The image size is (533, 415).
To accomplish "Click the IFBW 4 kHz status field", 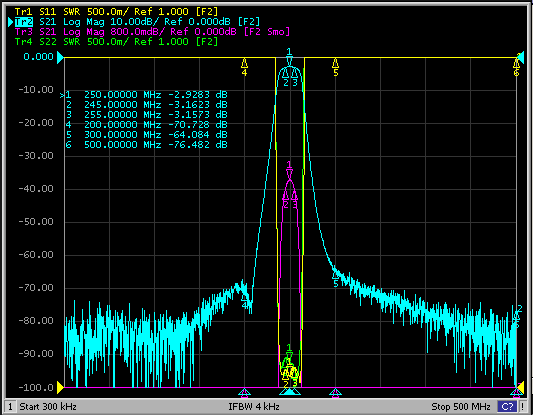I will tap(254, 407).
